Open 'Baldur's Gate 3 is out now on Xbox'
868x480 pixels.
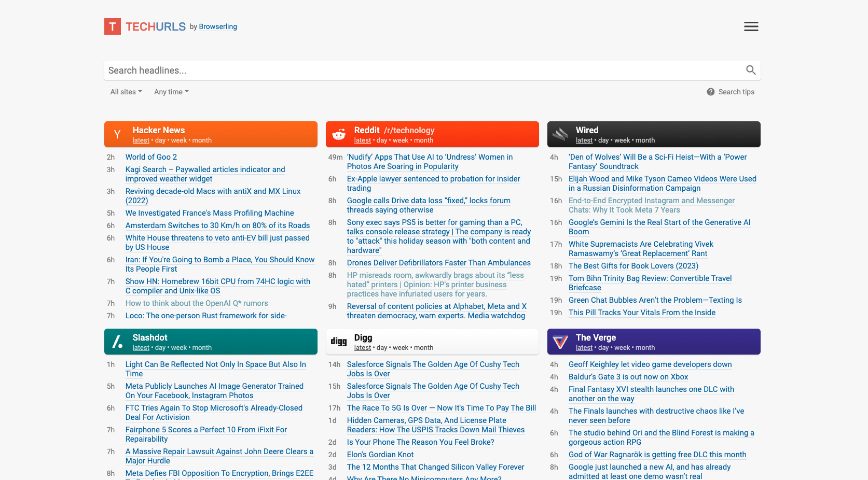(x=628, y=377)
